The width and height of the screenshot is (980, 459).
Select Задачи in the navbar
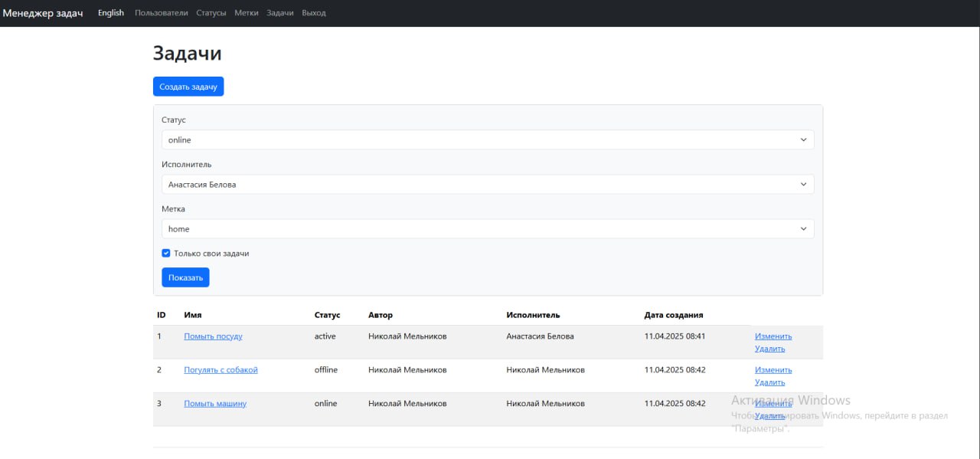pyautogui.click(x=280, y=13)
